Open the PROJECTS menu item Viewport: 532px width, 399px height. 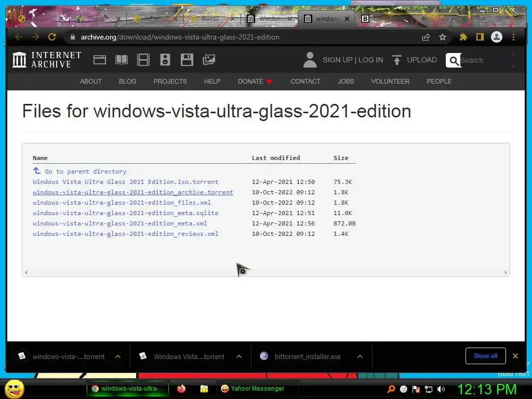click(x=170, y=82)
